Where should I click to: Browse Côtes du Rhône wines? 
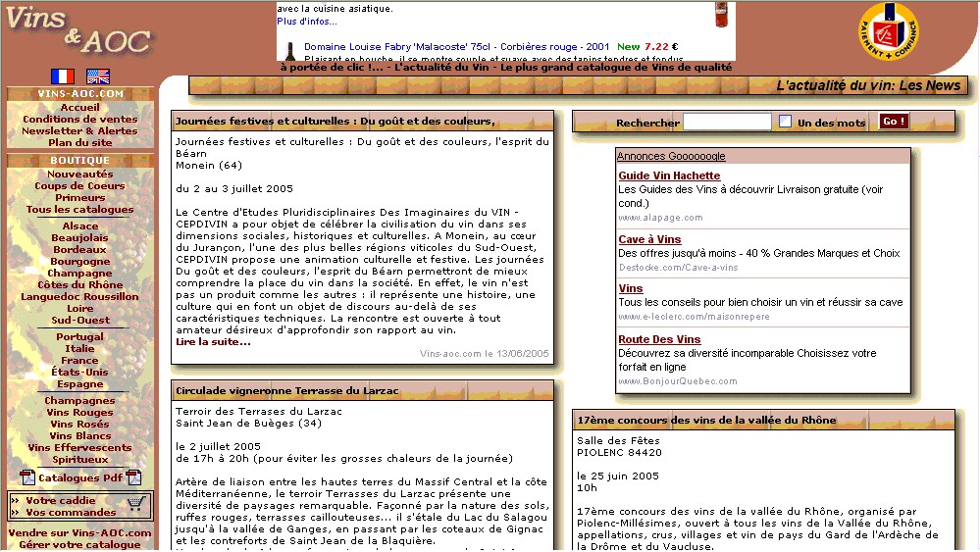pos(80,285)
